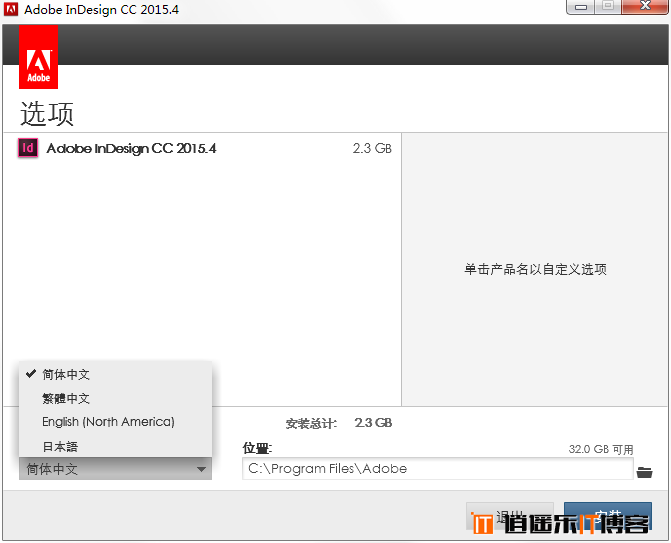Image resolution: width=671 pixels, height=543 pixels.
Task: Click the 32.0 GB 可用 available space text
Action: 601,449
